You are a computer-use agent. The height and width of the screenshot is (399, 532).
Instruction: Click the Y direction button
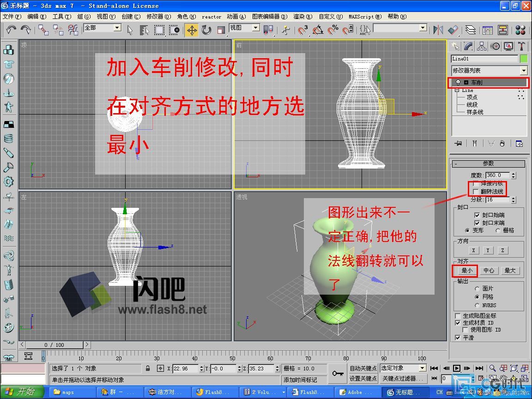488,250
